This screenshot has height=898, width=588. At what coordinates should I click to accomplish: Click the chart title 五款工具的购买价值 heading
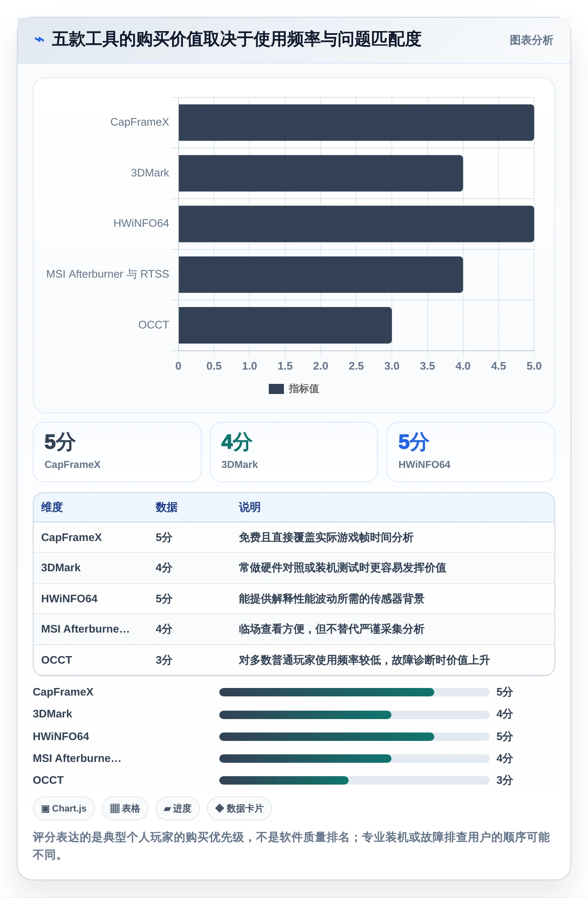236,39
